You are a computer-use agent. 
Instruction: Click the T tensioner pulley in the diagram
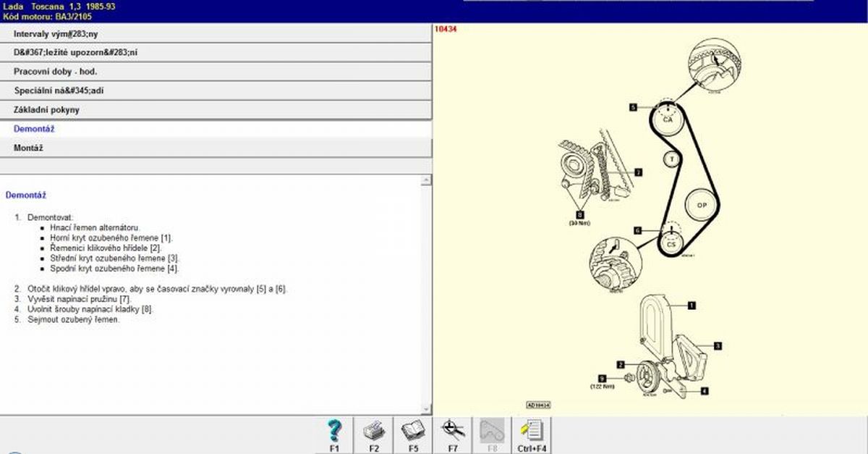672,159
